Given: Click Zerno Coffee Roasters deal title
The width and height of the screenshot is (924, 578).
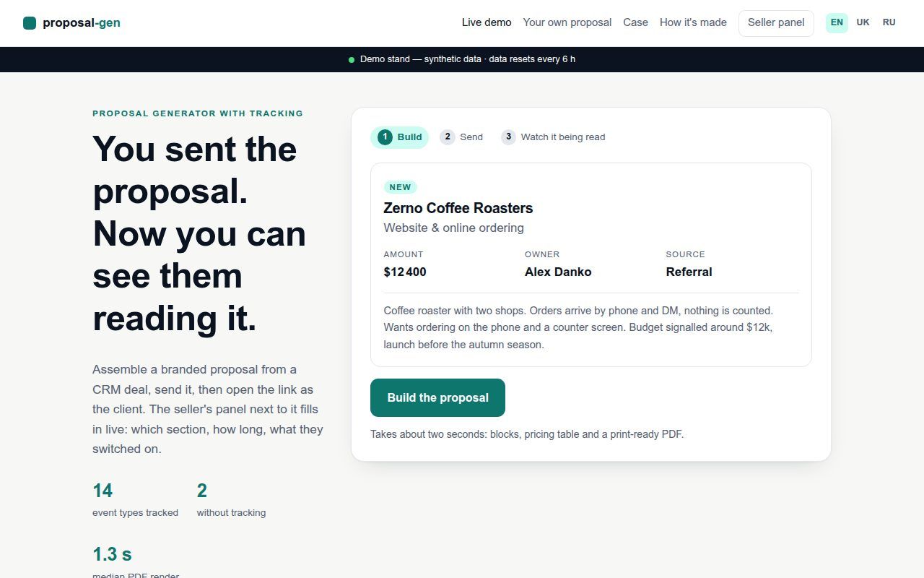Looking at the screenshot, I should (x=458, y=208).
